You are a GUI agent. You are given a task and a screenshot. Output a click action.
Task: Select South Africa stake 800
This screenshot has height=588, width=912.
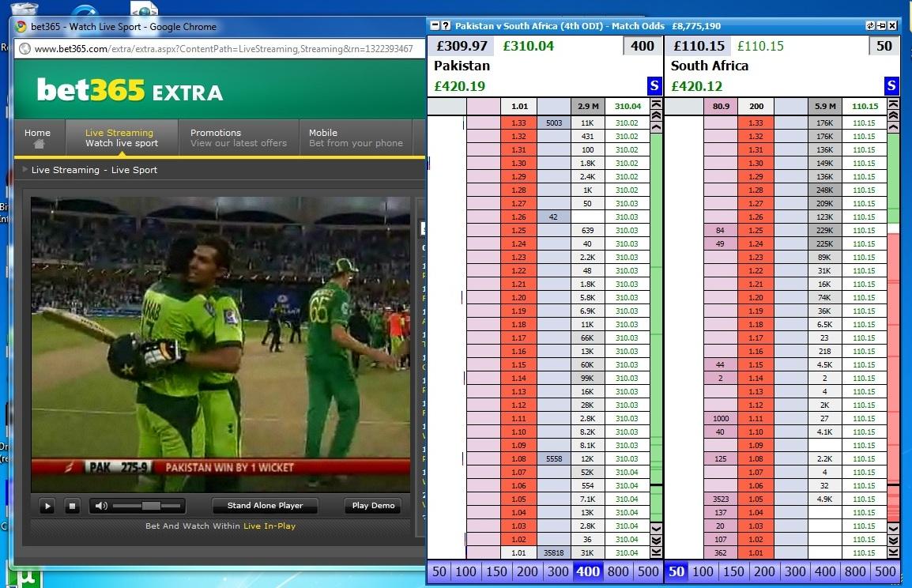(x=855, y=571)
